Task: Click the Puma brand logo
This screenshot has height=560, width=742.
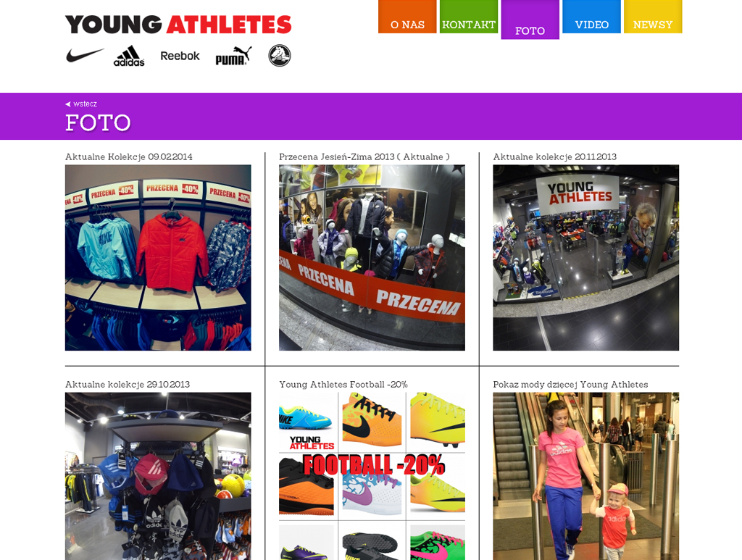Action: 234,56
